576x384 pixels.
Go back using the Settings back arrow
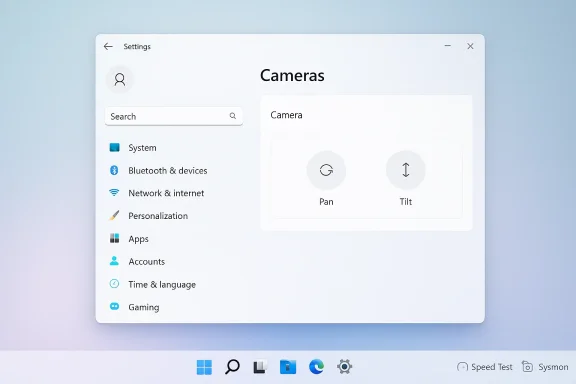tap(108, 46)
